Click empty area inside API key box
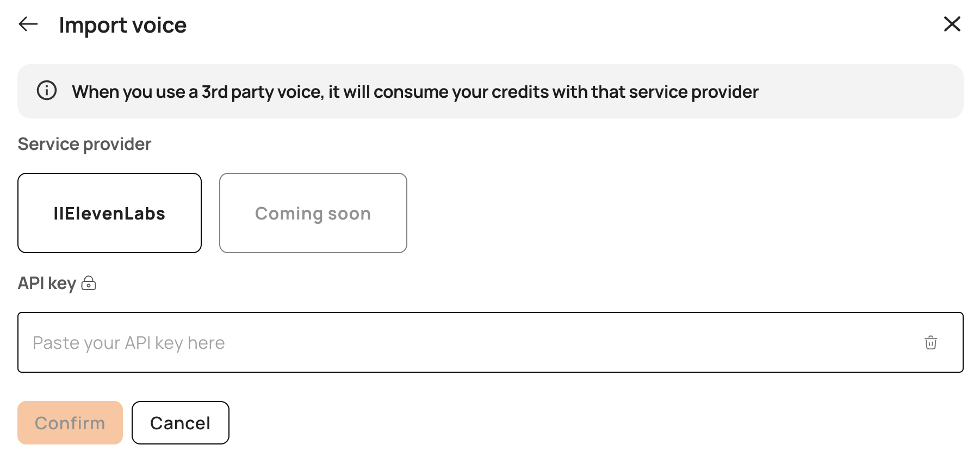Viewport: 980px width, 451px height. 571,342
